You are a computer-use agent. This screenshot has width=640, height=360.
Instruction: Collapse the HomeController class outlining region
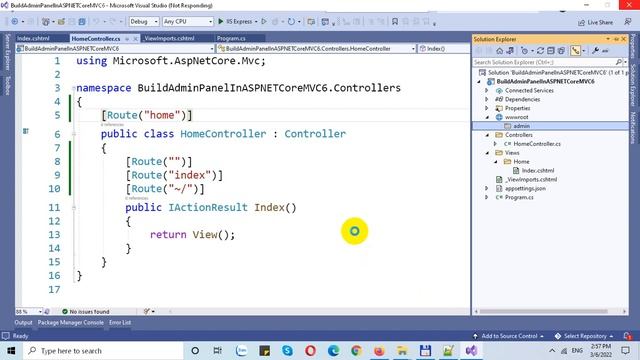click(74, 134)
